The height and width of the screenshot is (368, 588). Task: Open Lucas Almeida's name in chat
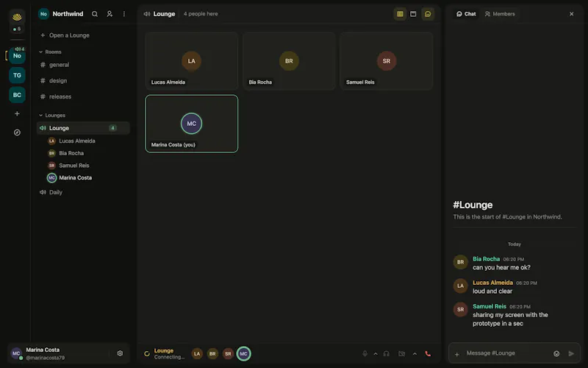492,283
